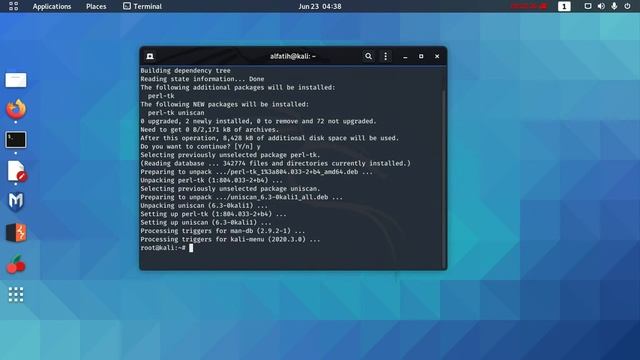Click the screen display icon in system tray
Viewport: 640px width, 360px height.
tap(588, 6)
